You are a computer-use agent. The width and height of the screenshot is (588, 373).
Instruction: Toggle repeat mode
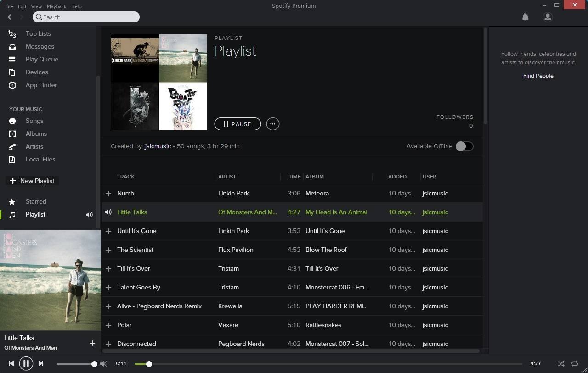[x=575, y=363]
